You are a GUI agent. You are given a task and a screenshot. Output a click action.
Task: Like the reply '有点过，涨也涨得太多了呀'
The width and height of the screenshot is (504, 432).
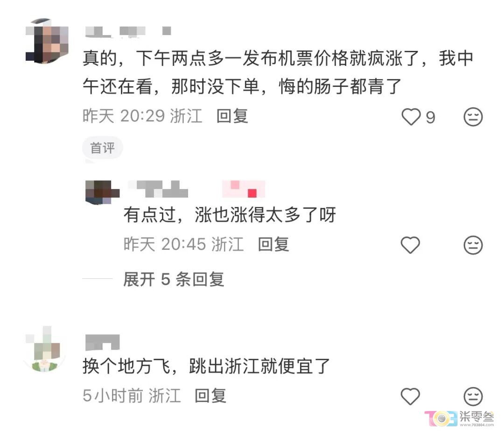click(x=410, y=245)
